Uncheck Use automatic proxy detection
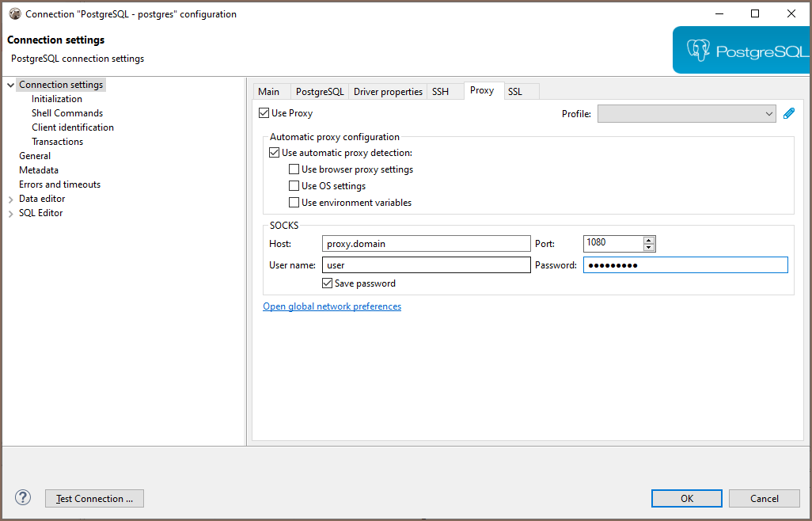The width and height of the screenshot is (812, 521). click(275, 153)
